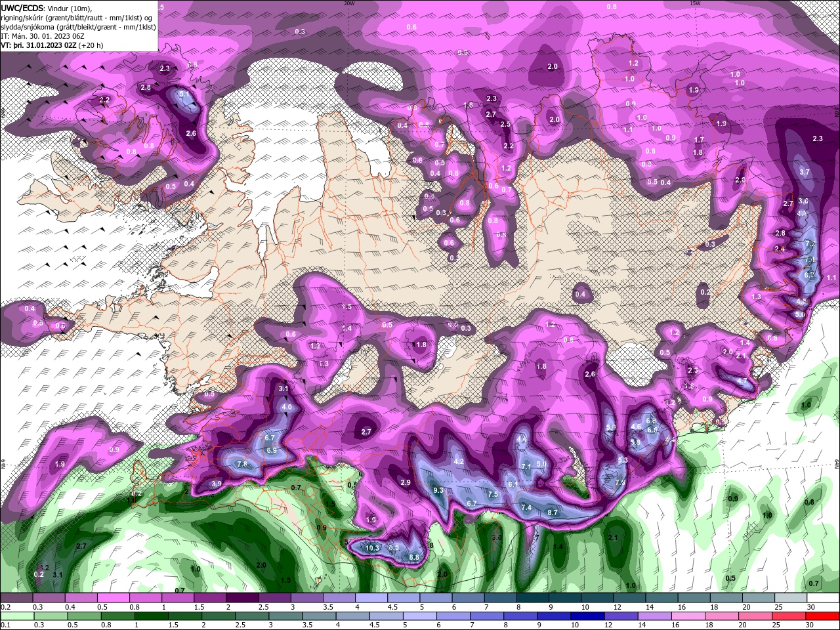Click the '3.9' precipitation value
This screenshot has height=630, width=840.
(217, 484)
